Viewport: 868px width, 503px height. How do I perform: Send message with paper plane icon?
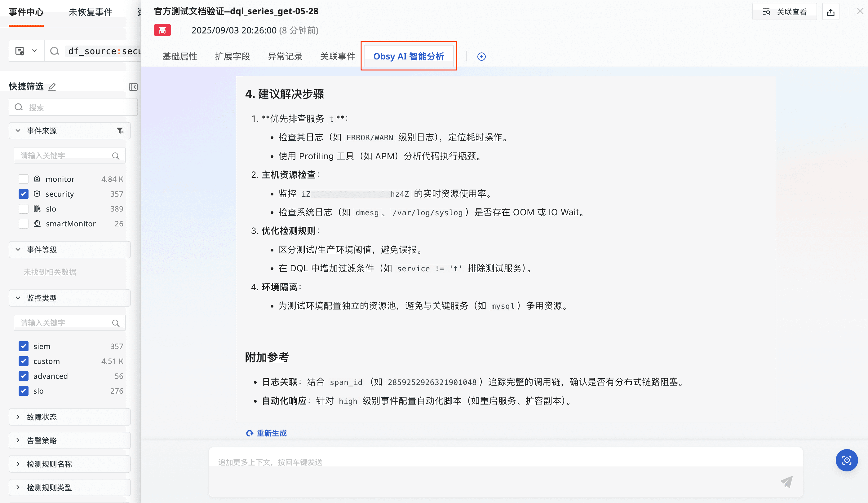coord(786,482)
